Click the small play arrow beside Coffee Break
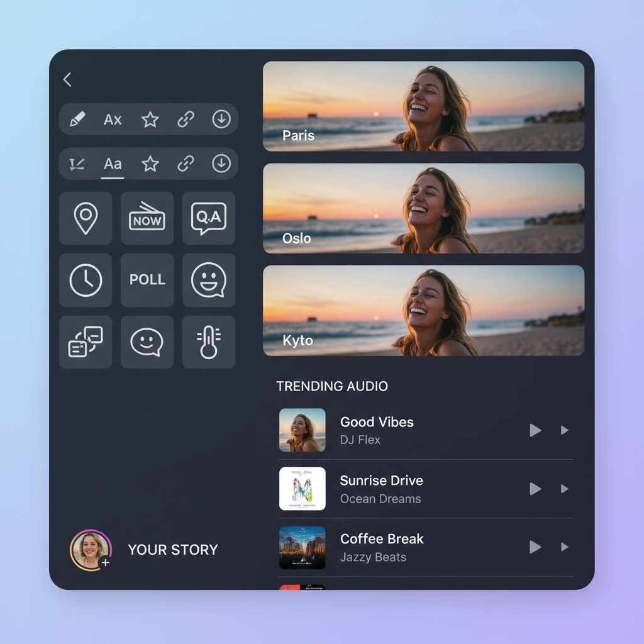This screenshot has width=644, height=644. click(x=565, y=547)
